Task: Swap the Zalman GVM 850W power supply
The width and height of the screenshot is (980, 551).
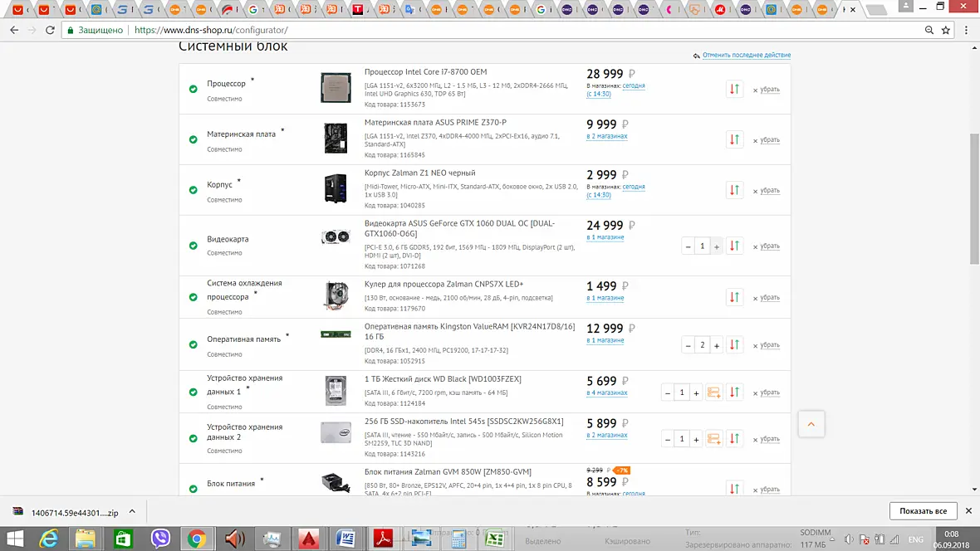Action: 734,489
